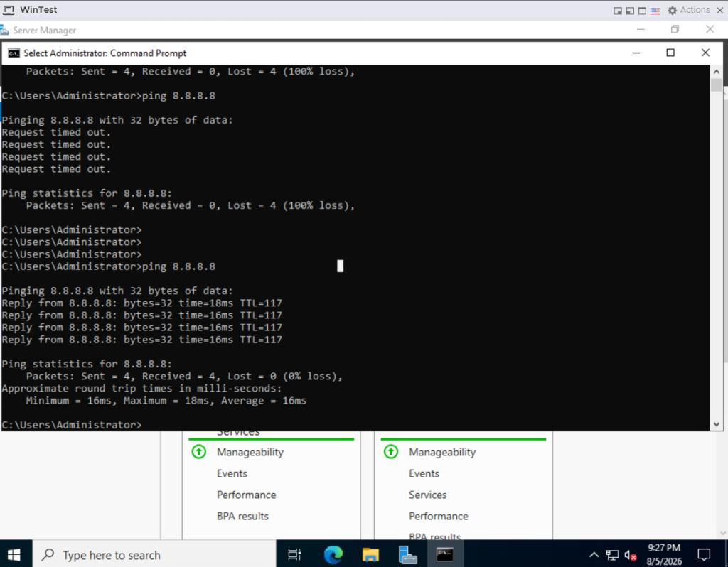The image size is (728, 567).
Task: Click the Server Manager title icon
Action: point(4,31)
